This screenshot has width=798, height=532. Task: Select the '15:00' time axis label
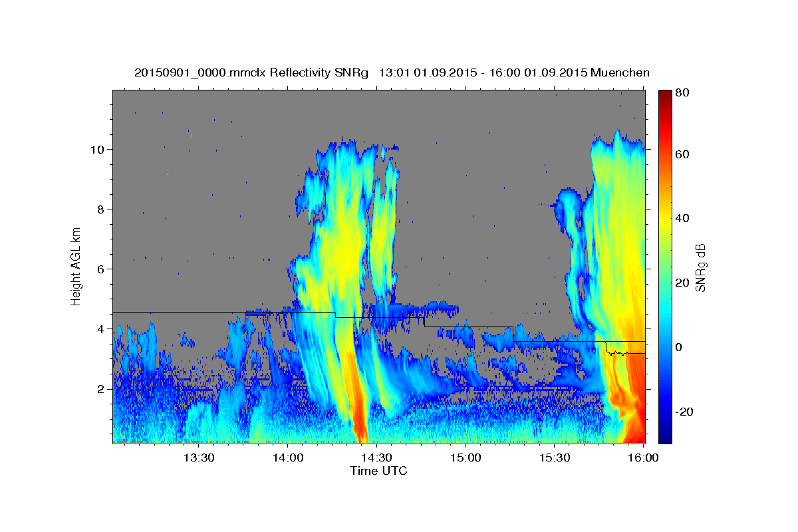(x=466, y=458)
